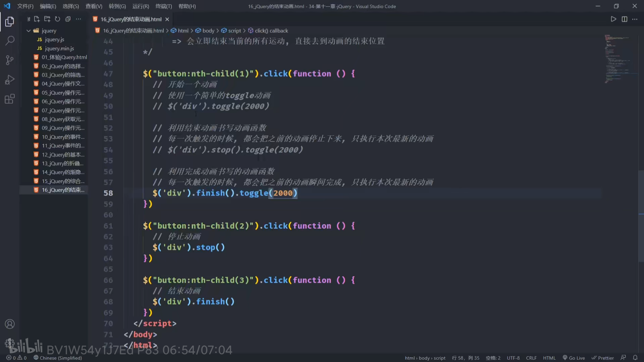Open 01_体验jQuery.html in file tree
644x362 pixels.
click(64, 57)
